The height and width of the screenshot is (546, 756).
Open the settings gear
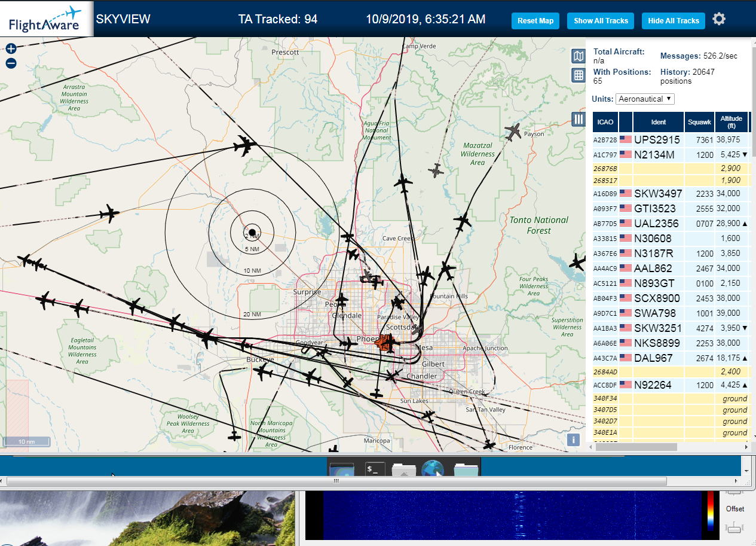(x=719, y=19)
